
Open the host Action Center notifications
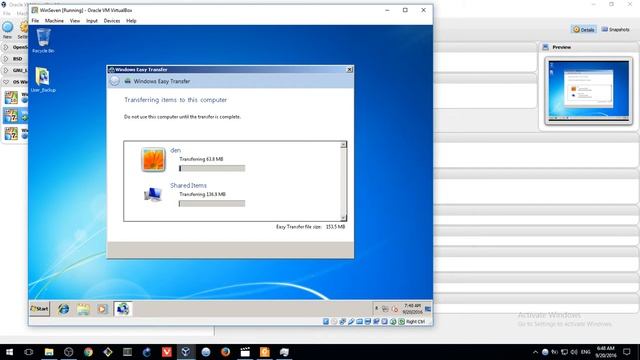pyautogui.click(x=627, y=352)
